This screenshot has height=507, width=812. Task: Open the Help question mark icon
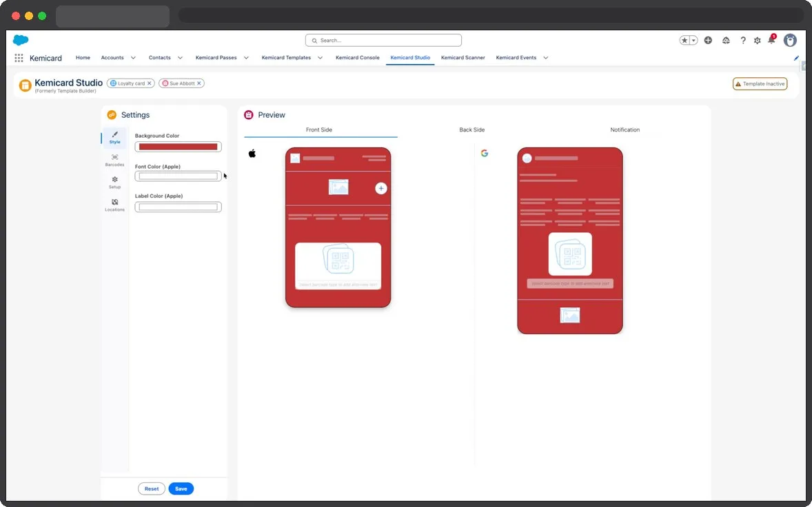(743, 41)
